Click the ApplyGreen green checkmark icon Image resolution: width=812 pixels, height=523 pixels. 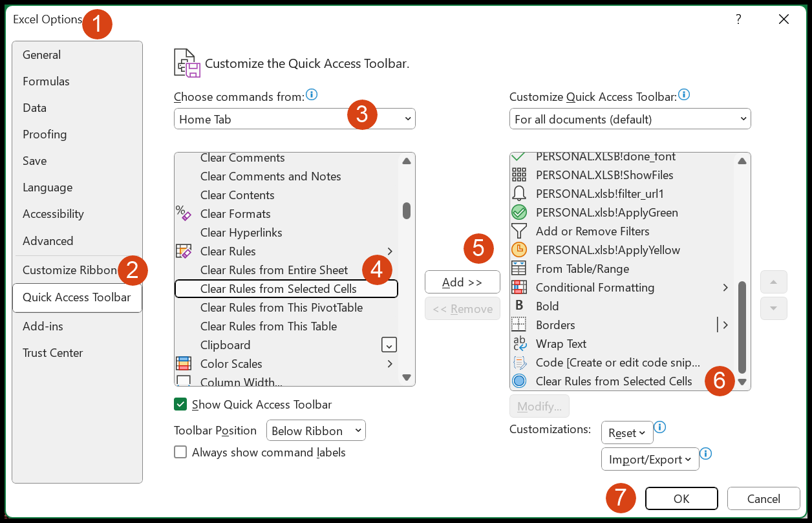[519, 212]
